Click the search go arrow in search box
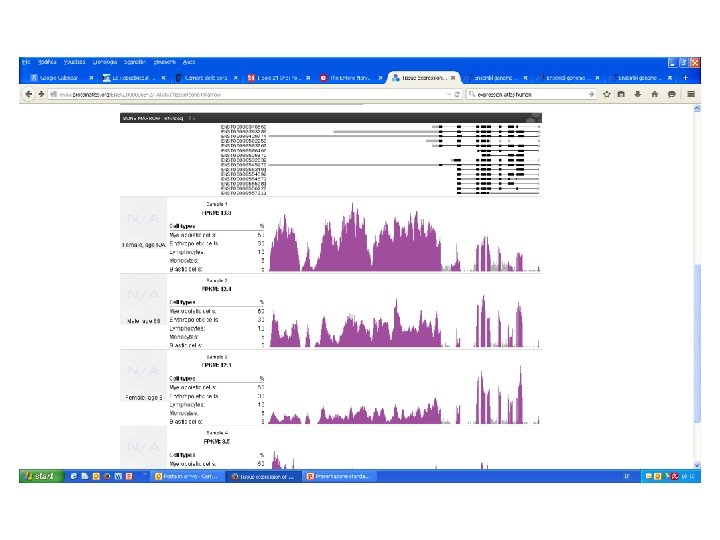720x540 pixels. click(591, 94)
